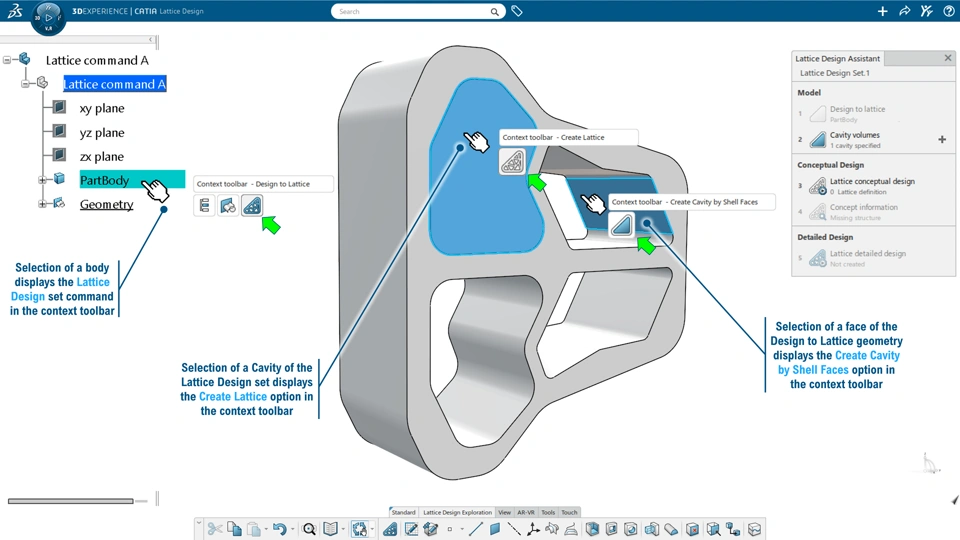960x540 pixels.
Task: Select yz plane in the tree
Action: pyautogui.click(x=102, y=133)
